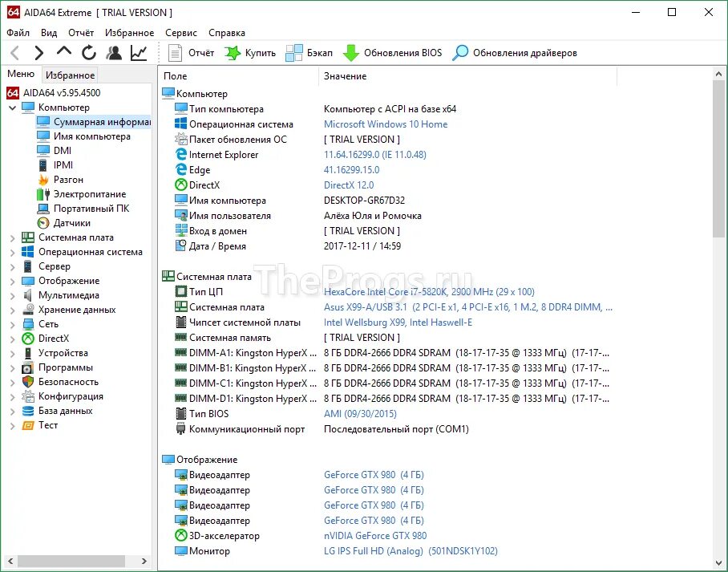Screen dimensions: 728x572
Task: Open the chart graph icon in the toolbar
Action: [x=139, y=53]
